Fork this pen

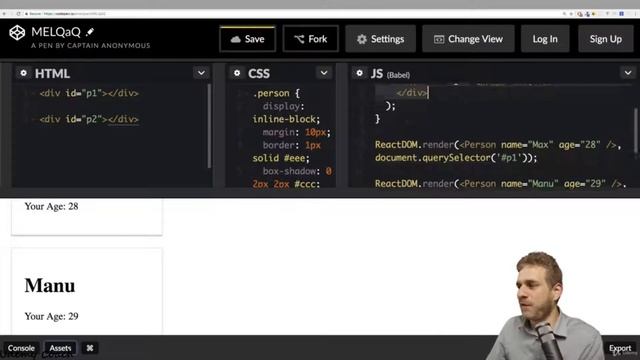(311, 39)
